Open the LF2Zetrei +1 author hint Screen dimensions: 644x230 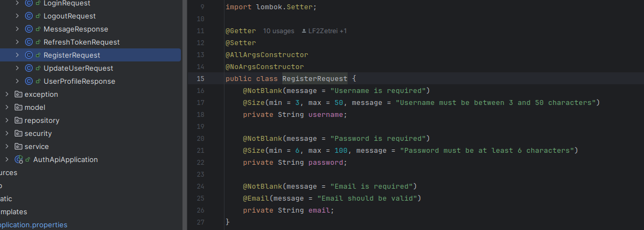(x=327, y=31)
